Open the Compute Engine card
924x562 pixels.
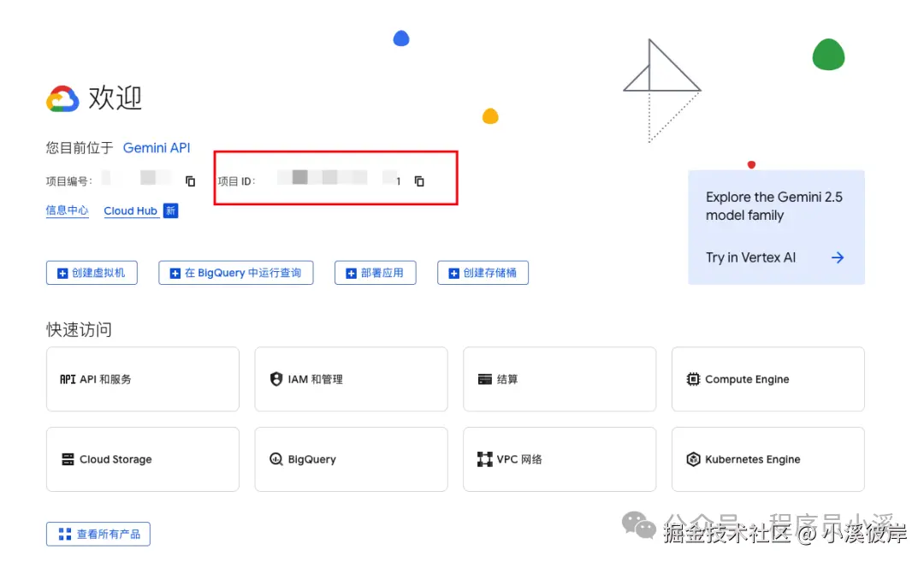(x=767, y=378)
